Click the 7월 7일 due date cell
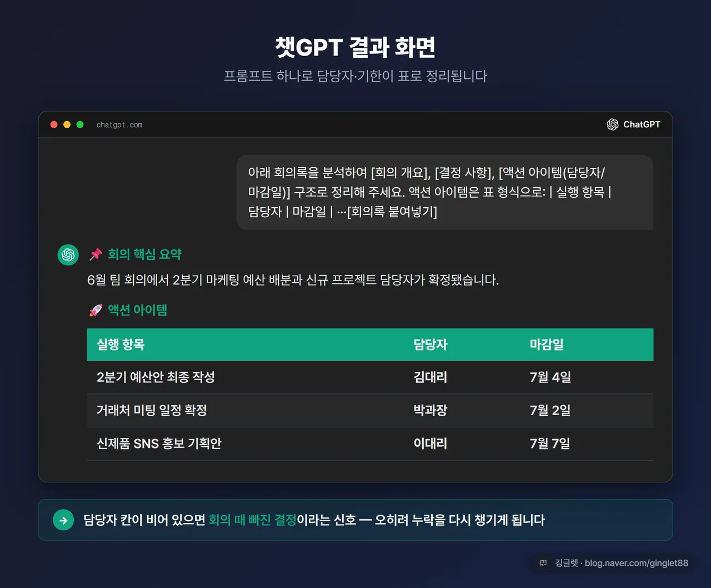711x588 pixels. (550, 444)
